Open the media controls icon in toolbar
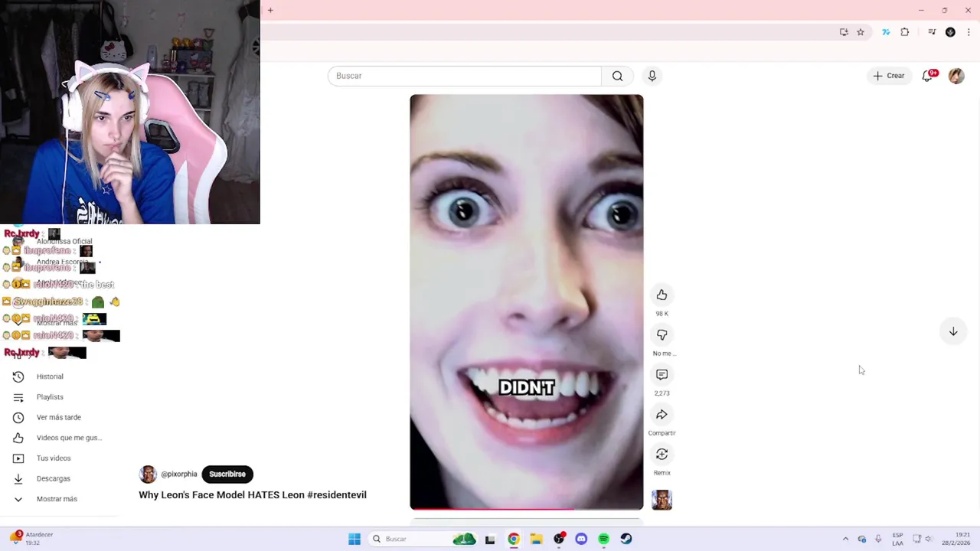980x551 pixels. [x=932, y=32]
